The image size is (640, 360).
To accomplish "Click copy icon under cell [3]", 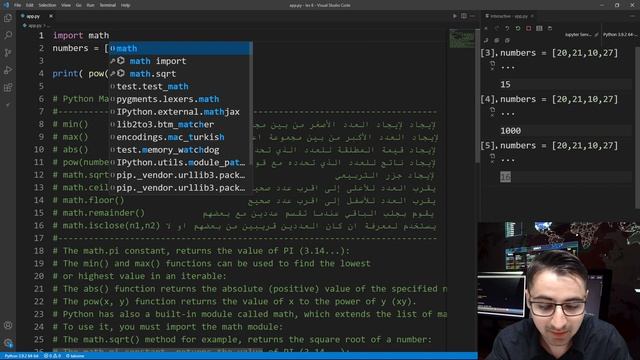I will [492, 64].
